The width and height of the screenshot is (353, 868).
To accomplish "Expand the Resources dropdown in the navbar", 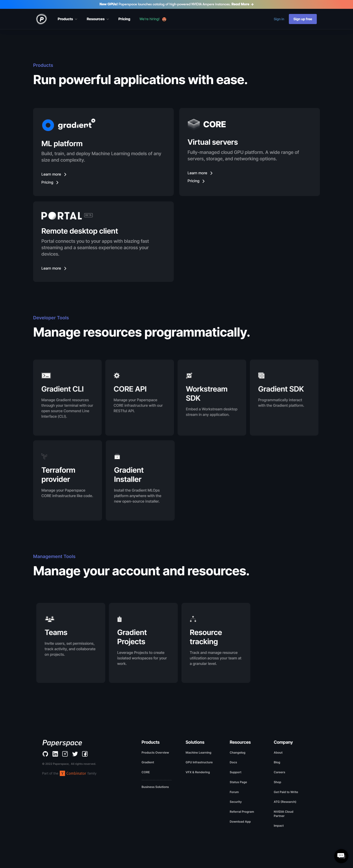I will coord(97,19).
